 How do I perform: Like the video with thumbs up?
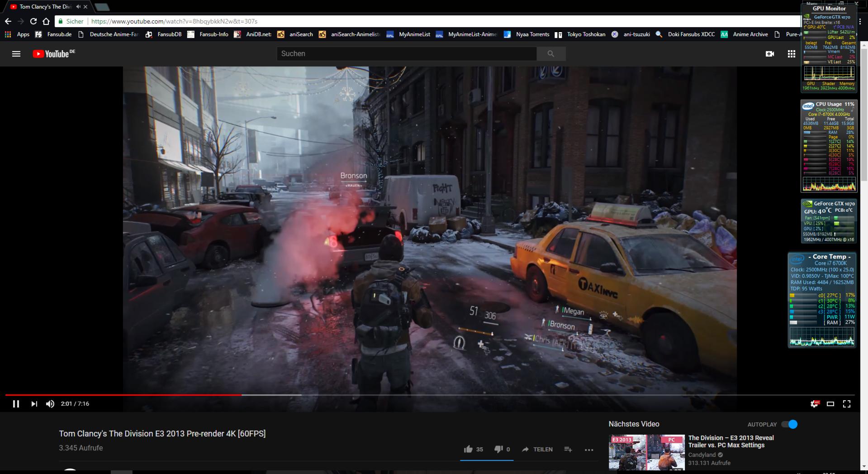coord(473,449)
